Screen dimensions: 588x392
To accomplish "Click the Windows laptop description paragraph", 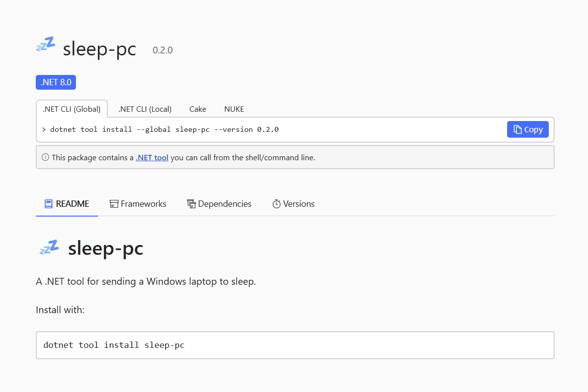I will (146, 282).
